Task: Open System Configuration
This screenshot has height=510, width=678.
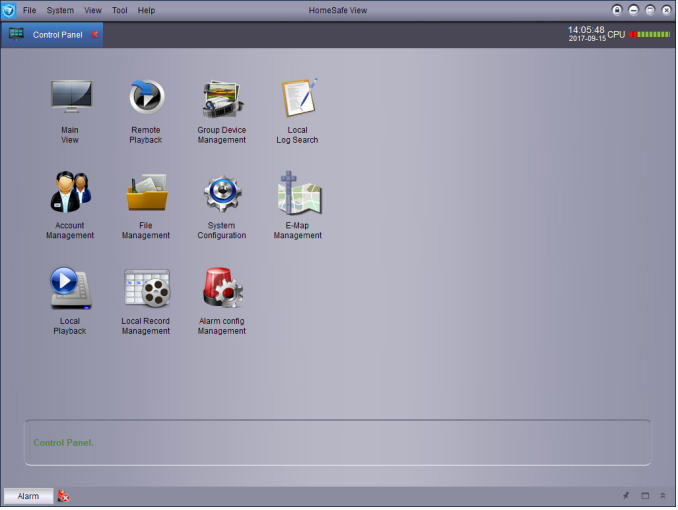Action: coord(221,192)
